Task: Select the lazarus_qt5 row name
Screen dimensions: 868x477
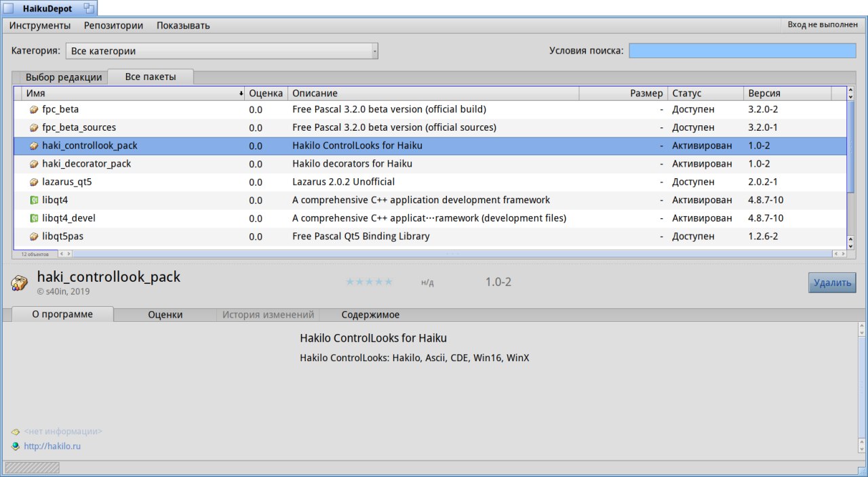Action: click(67, 182)
